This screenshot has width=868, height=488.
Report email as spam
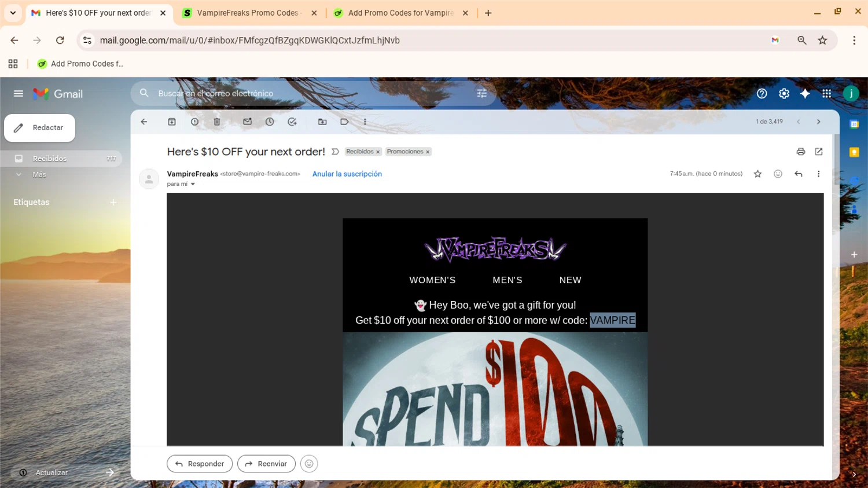194,122
